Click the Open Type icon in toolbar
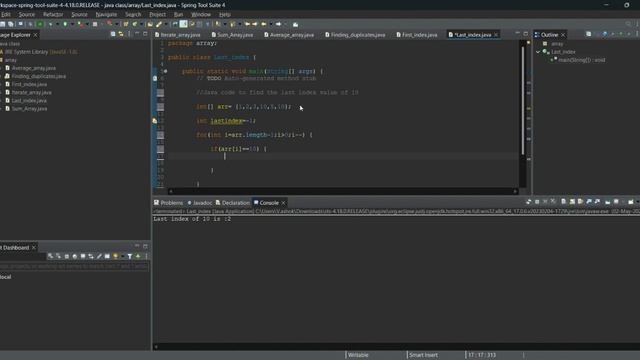Image resolution: width=640 pixels, height=360 pixels. point(150,24)
